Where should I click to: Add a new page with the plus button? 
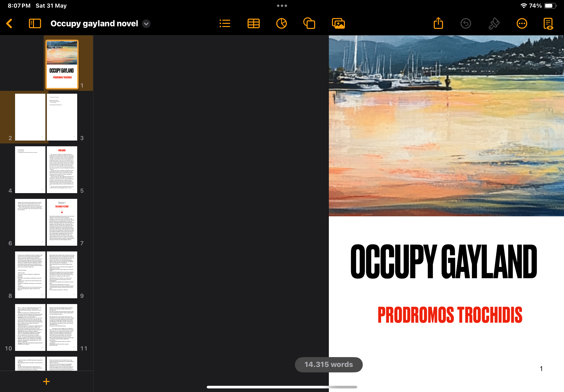(x=46, y=381)
